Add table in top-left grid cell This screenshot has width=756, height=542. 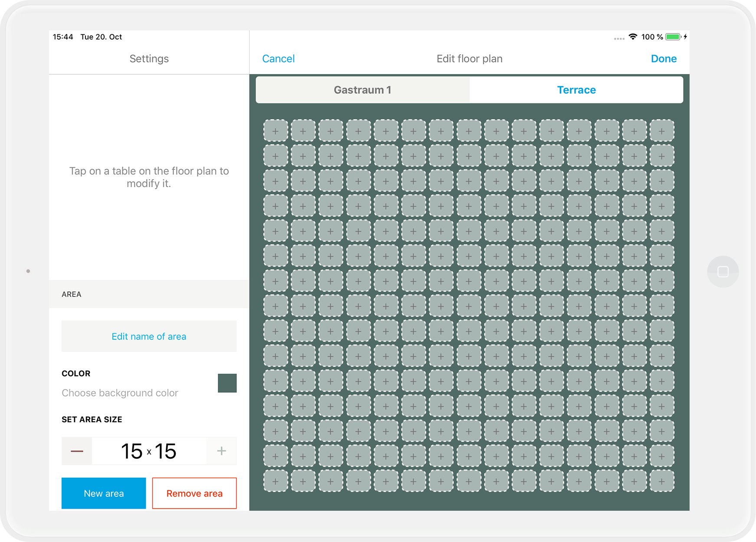pos(276,131)
